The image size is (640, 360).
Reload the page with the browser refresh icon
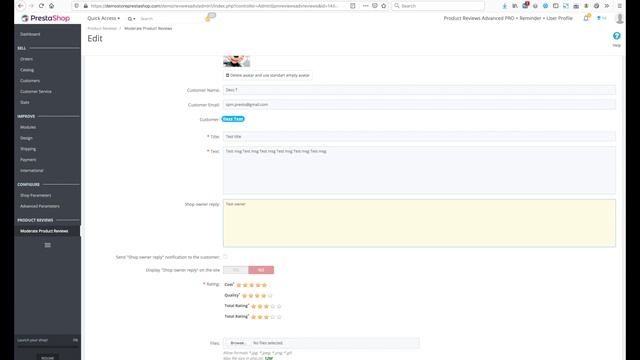(x=41, y=6)
